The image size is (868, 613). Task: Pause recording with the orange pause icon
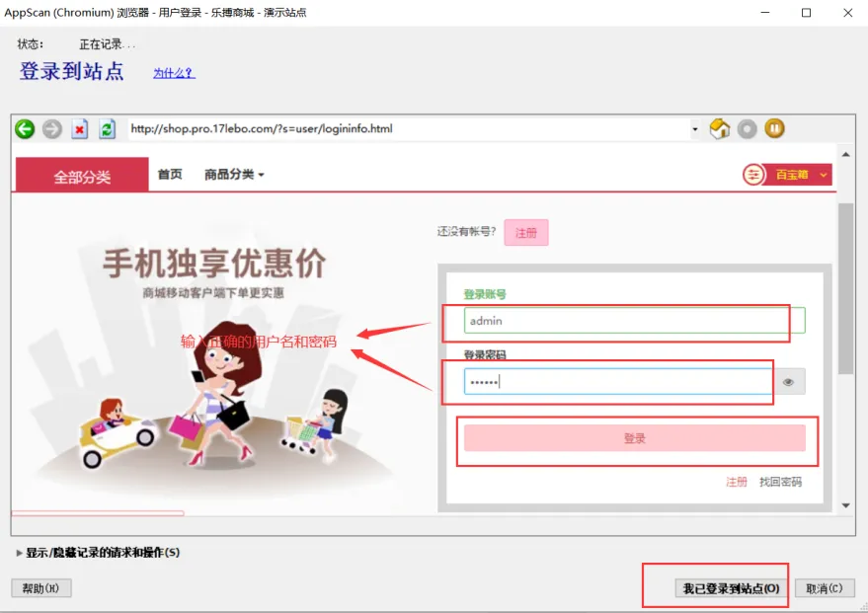[x=775, y=128]
